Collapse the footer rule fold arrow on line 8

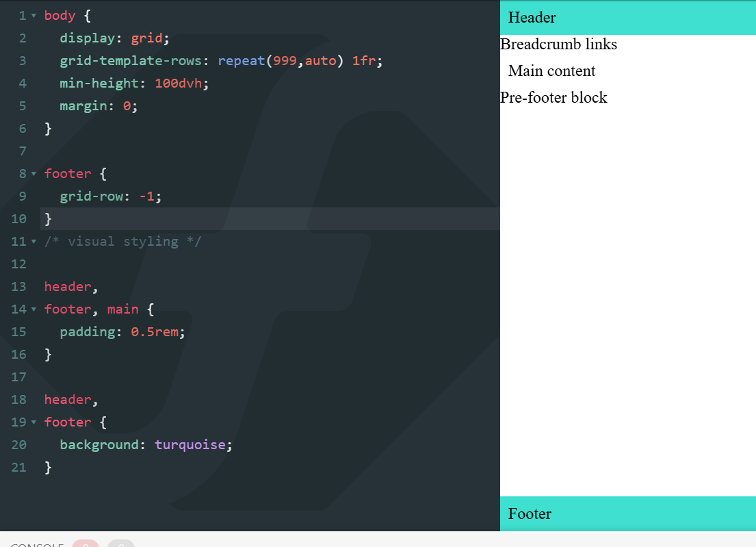34,174
